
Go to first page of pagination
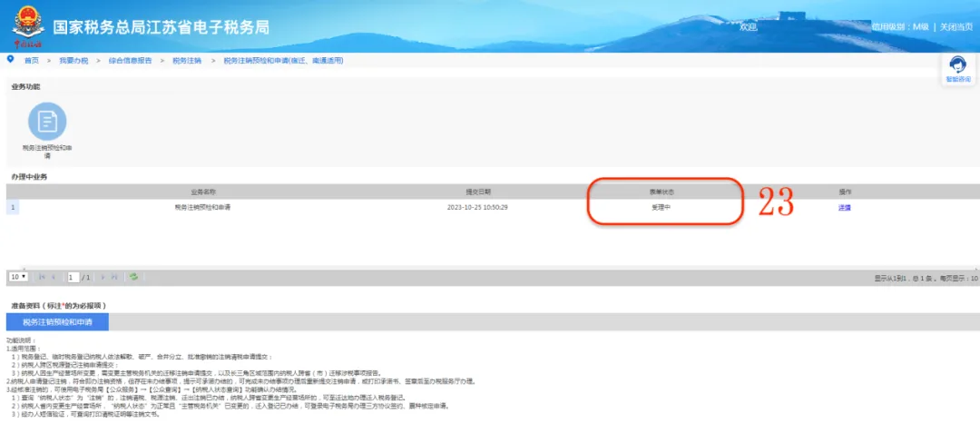tap(43, 276)
